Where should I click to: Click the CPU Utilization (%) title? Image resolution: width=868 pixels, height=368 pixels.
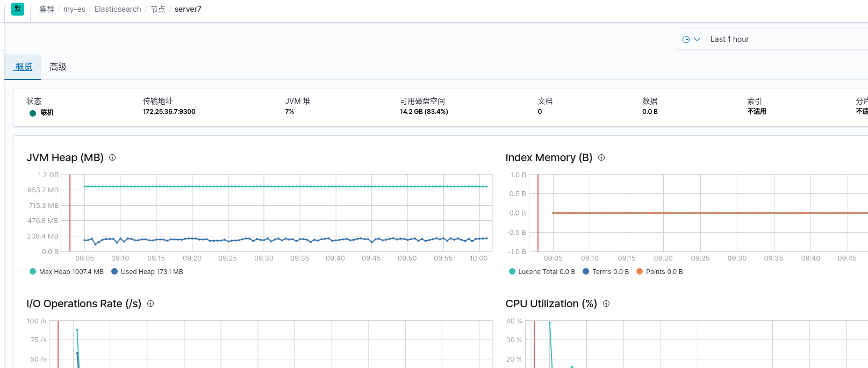(551, 304)
